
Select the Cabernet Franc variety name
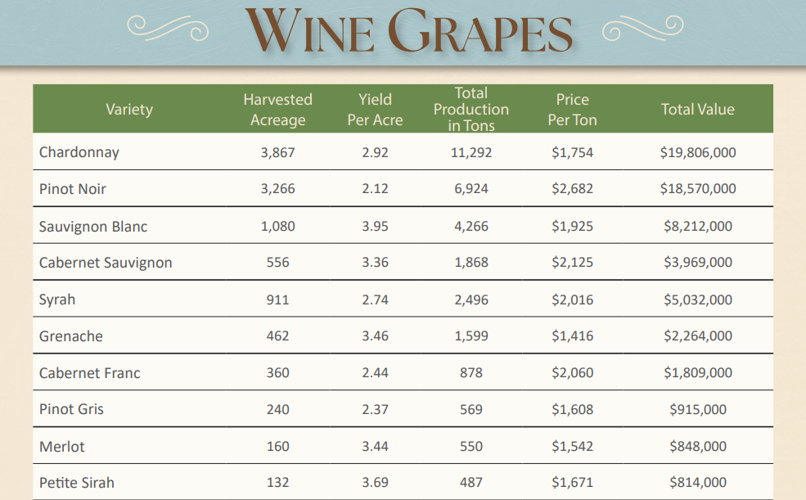pyautogui.click(x=89, y=373)
